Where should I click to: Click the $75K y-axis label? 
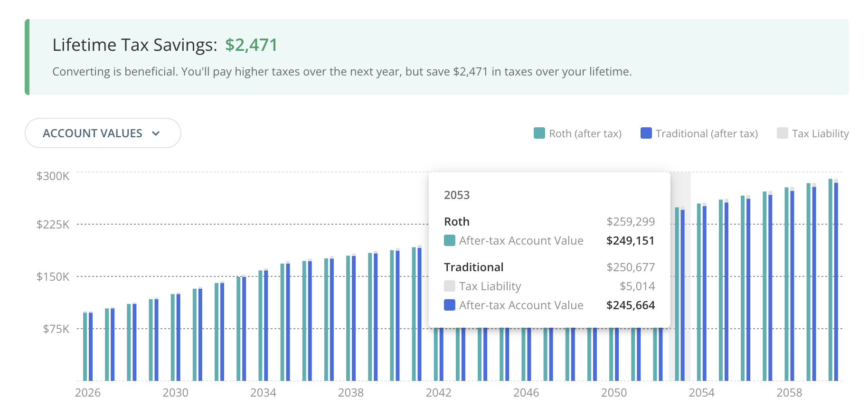click(56, 329)
